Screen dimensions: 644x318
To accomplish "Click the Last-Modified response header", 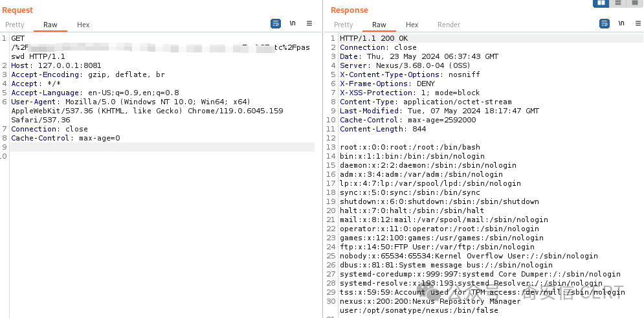I will click(x=439, y=111).
